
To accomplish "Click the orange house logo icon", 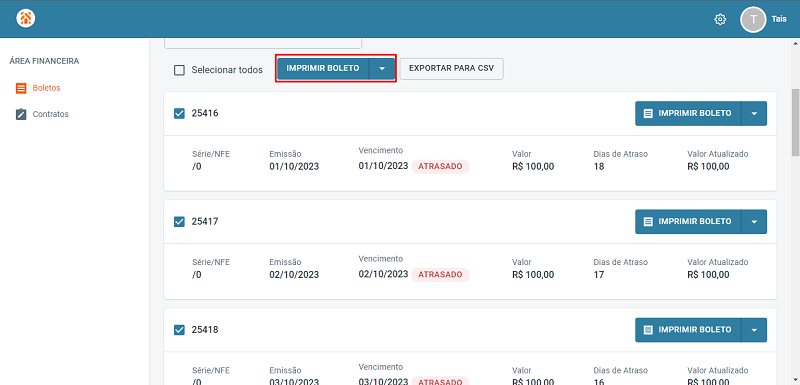I will pyautogui.click(x=26, y=19).
